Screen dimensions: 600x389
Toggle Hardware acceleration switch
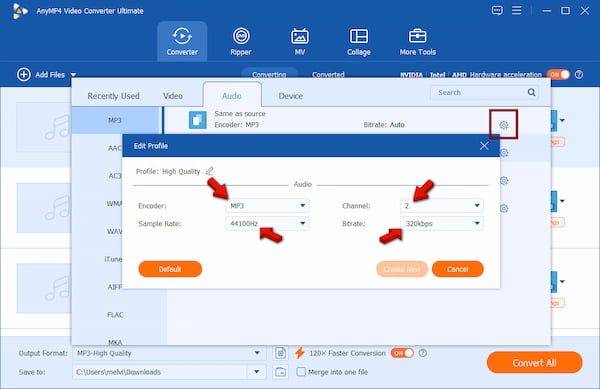click(558, 75)
